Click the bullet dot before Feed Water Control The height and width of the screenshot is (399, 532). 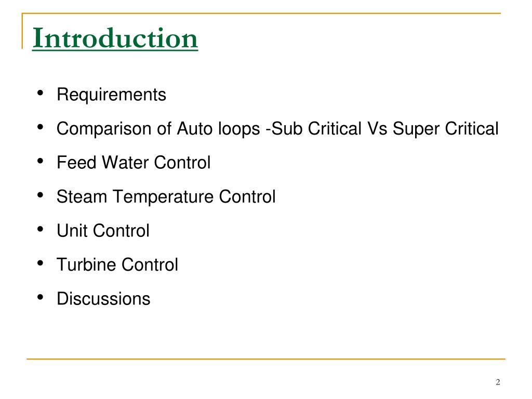pos(41,161)
